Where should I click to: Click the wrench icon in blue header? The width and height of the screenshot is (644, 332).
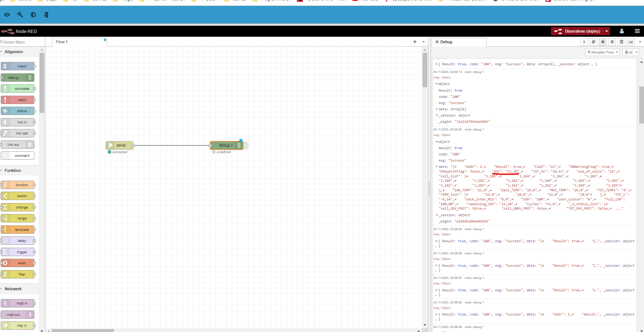point(20,15)
